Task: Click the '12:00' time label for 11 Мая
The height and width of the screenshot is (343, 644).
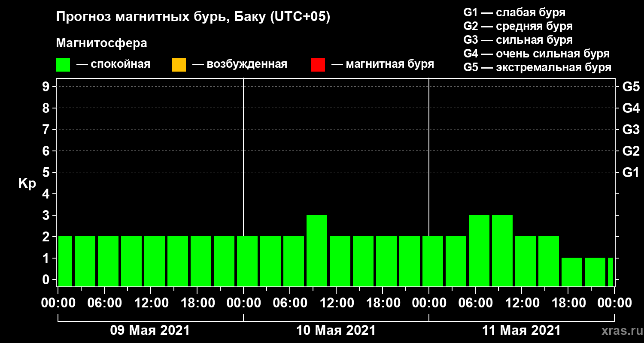Action: click(522, 303)
